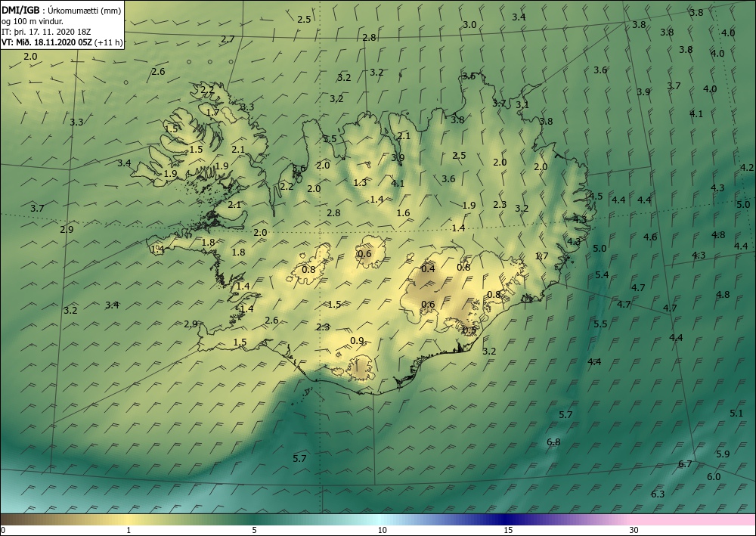This screenshot has width=756, height=536.
Task: Click the '4.5' value on the map
Action: 596,196
